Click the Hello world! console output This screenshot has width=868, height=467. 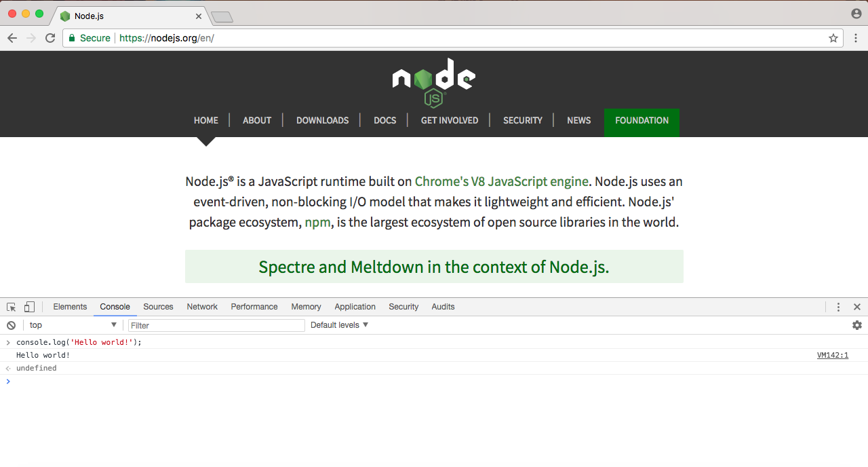(43, 355)
